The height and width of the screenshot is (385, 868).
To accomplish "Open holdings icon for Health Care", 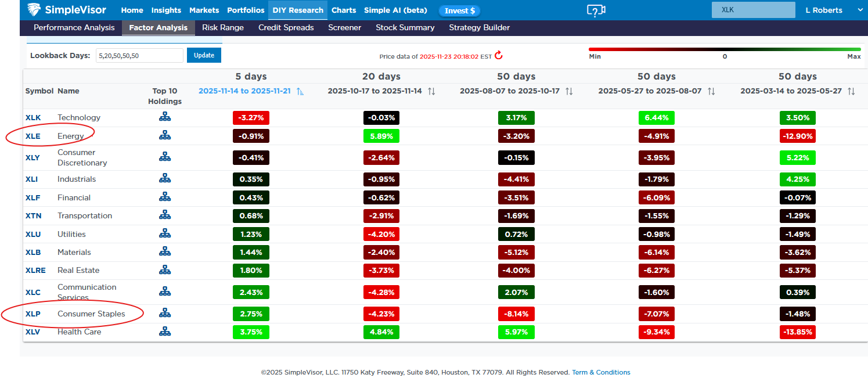I will click(x=165, y=332).
